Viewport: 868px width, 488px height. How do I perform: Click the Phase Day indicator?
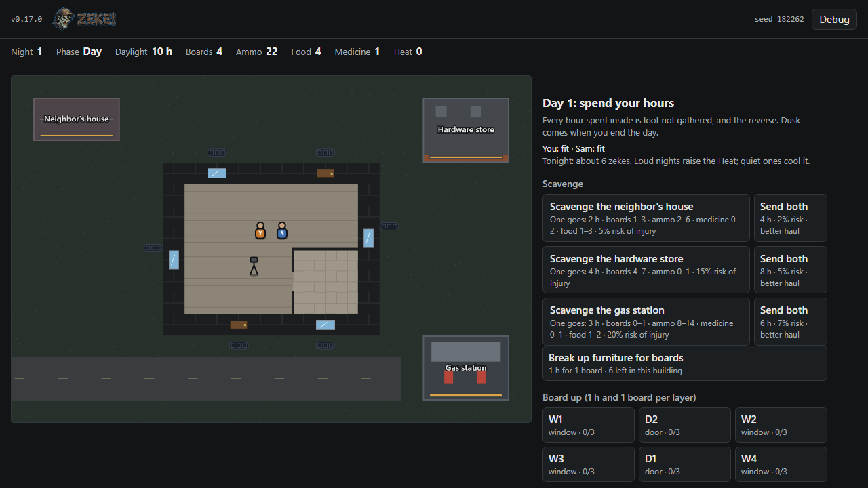pyautogui.click(x=79, y=52)
